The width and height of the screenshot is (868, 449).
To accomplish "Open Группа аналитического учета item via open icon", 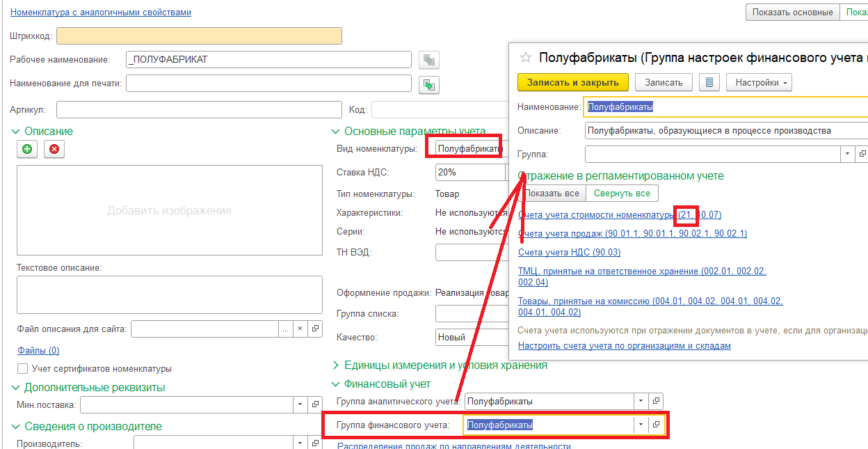I will coord(657,401).
